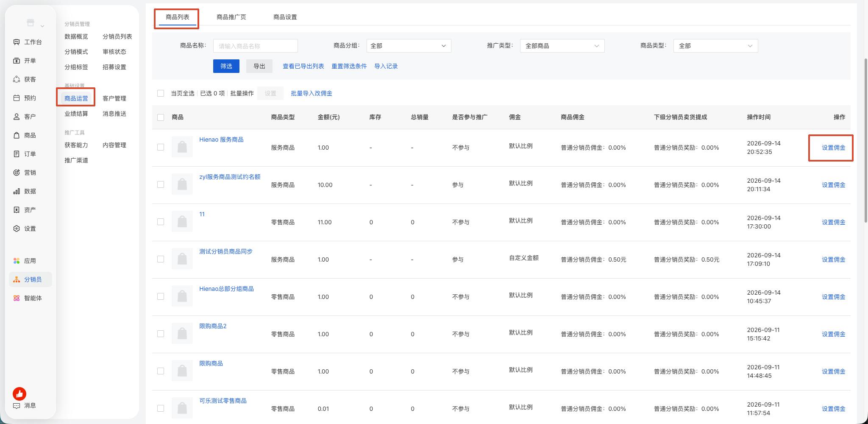Click the 商品 bag icon in sidebar
868x424 pixels.
click(17, 135)
